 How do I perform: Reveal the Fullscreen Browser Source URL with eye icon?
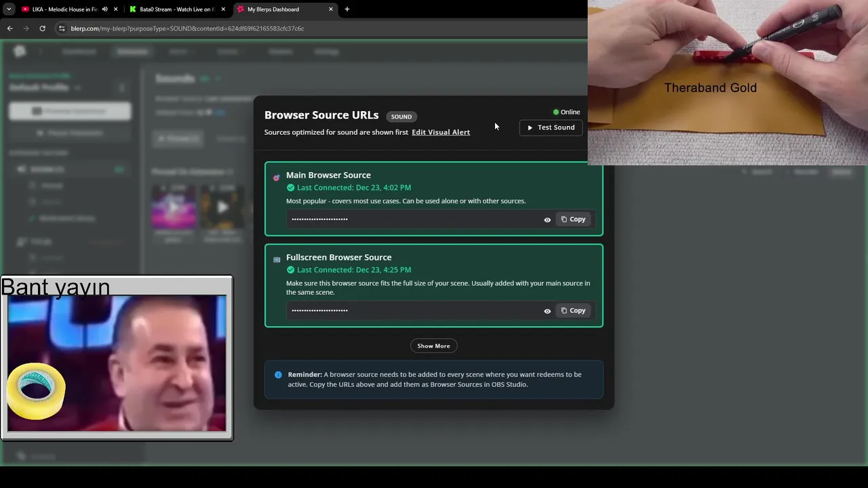[x=547, y=311]
